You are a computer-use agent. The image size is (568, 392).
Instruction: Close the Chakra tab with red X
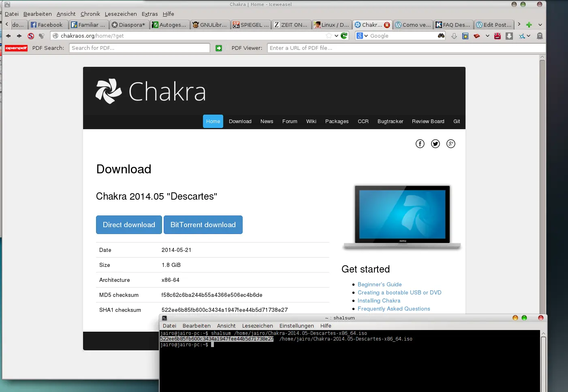pos(387,25)
